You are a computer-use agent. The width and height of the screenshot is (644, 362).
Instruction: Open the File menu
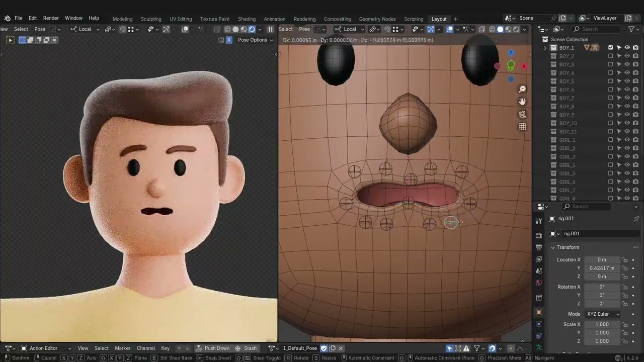coord(19,18)
